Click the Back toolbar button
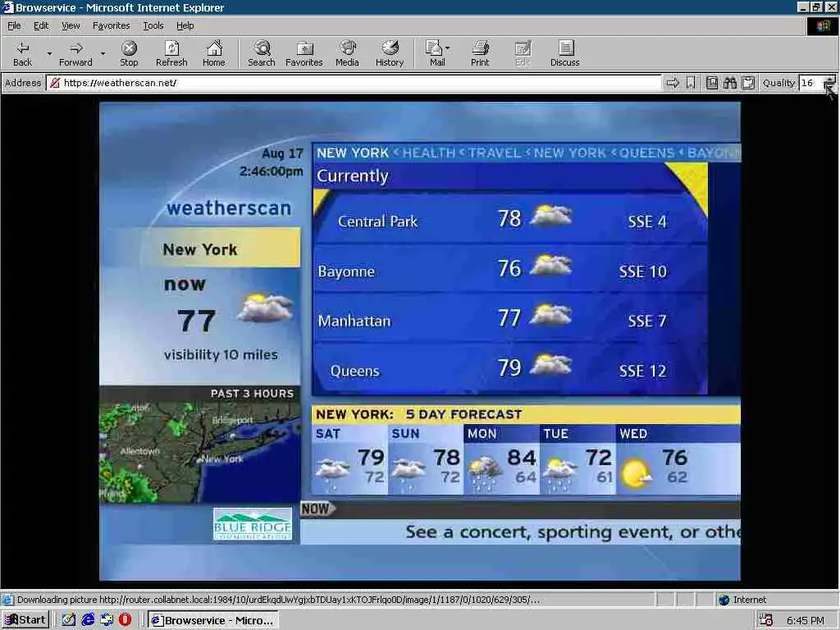 22,53
